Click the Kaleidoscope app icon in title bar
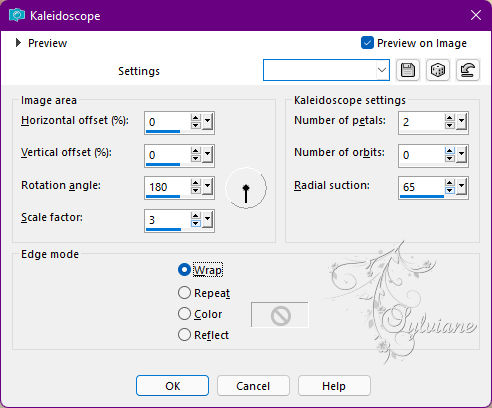The image size is (492, 408). [17, 15]
